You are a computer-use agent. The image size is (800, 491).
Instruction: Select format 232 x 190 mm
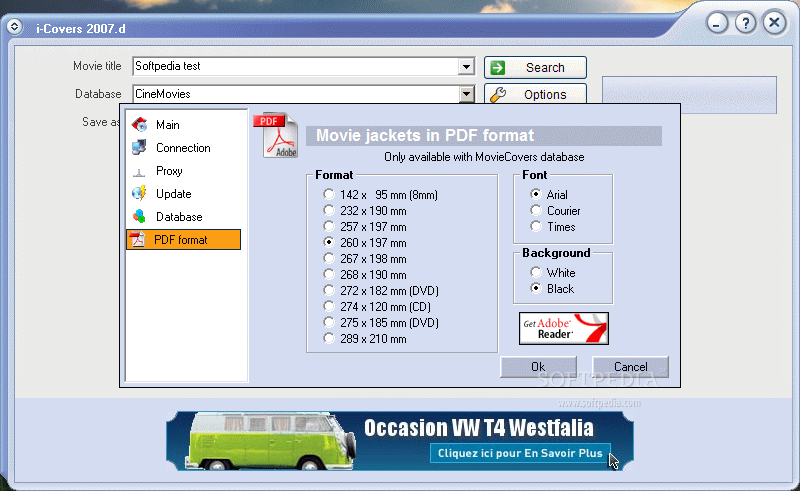[365, 211]
